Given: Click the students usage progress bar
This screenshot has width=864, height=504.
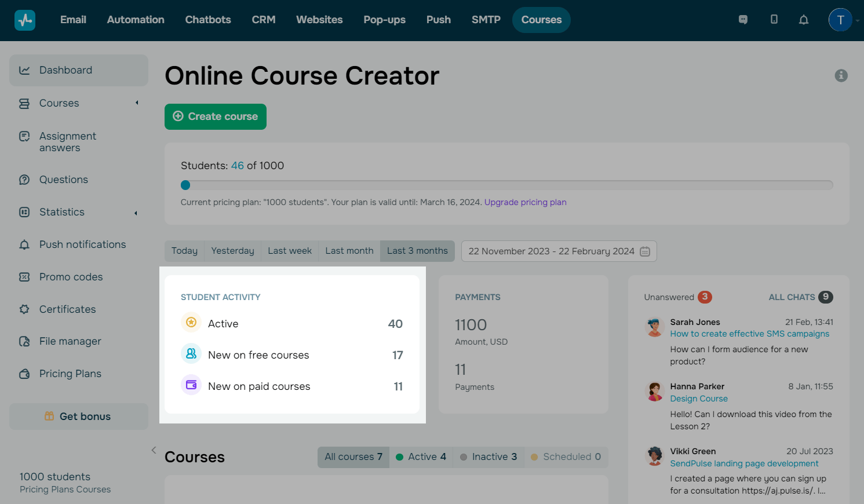Looking at the screenshot, I should pos(506,185).
